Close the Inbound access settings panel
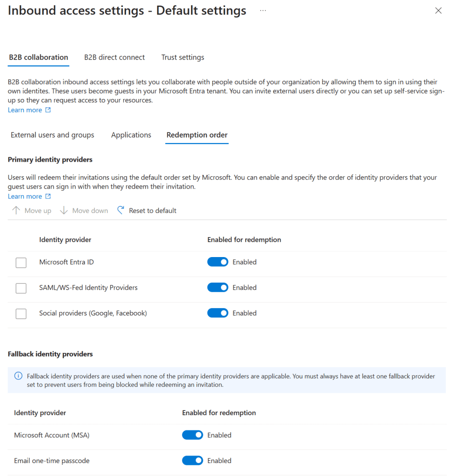 pyautogui.click(x=438, y=11)
